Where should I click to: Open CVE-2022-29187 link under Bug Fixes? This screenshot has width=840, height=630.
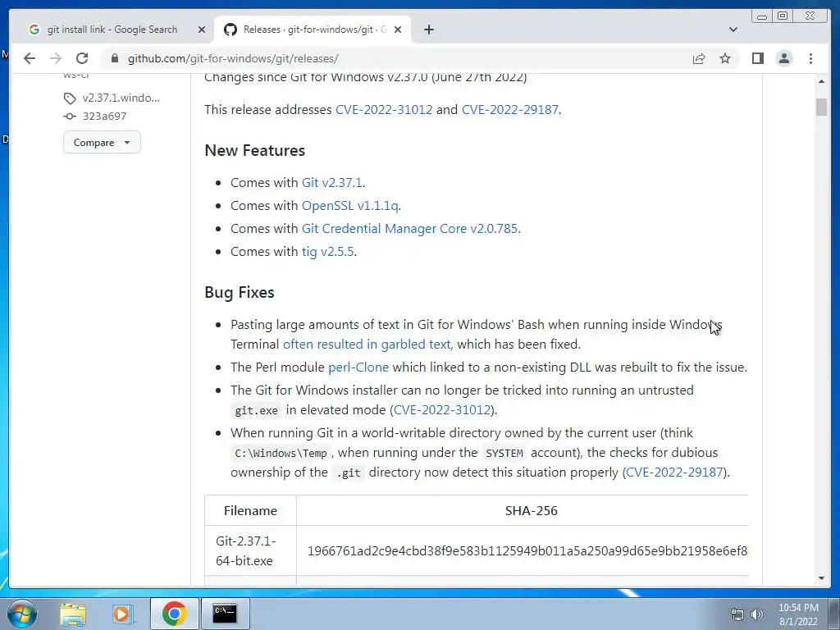point(674,472)
